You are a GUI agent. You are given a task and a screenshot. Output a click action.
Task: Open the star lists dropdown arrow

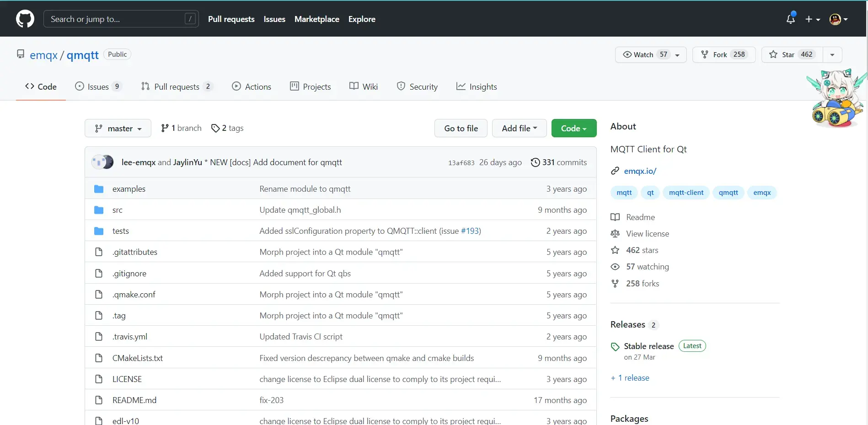(x=832, y=55)
